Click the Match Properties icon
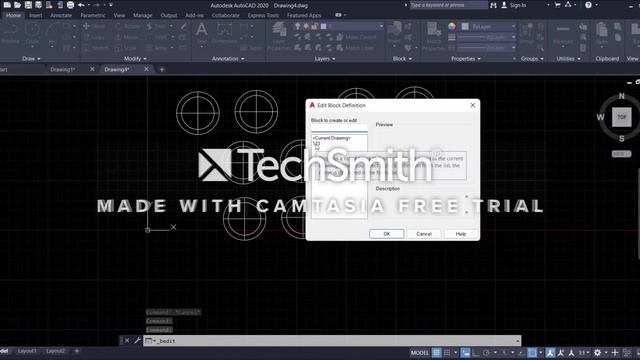 tap(433, 36)
